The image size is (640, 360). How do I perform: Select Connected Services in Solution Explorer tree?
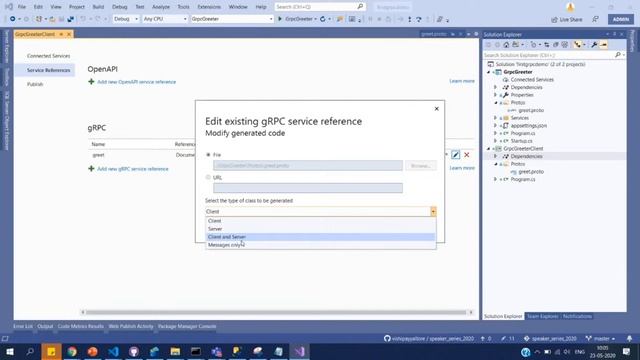click(x=532, y=80)
